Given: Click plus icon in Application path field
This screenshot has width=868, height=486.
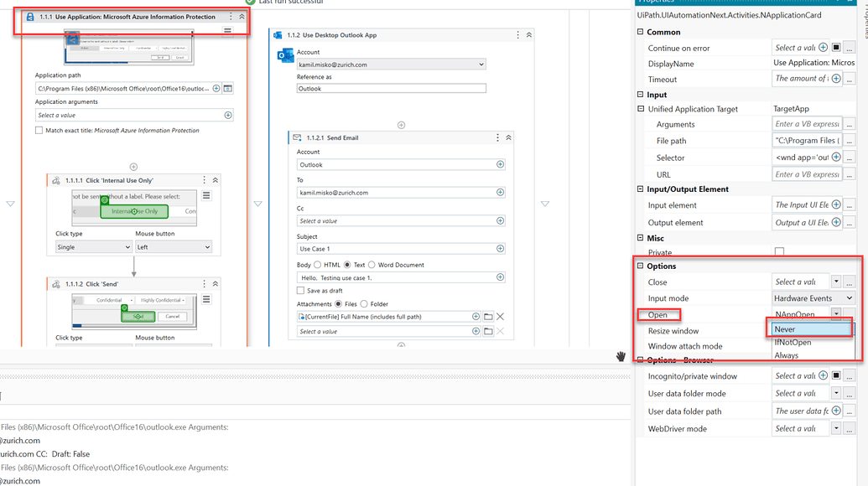Looking at the screenshot, I should point(216,89).
